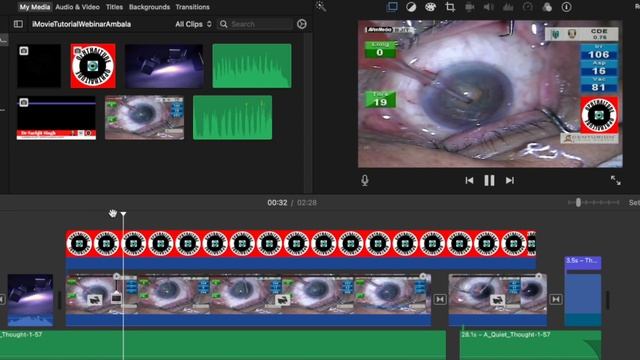Select the long eye surgery timeline clip
The width and height of the screenshot is (640, 360).
click(x=249, y=300)
